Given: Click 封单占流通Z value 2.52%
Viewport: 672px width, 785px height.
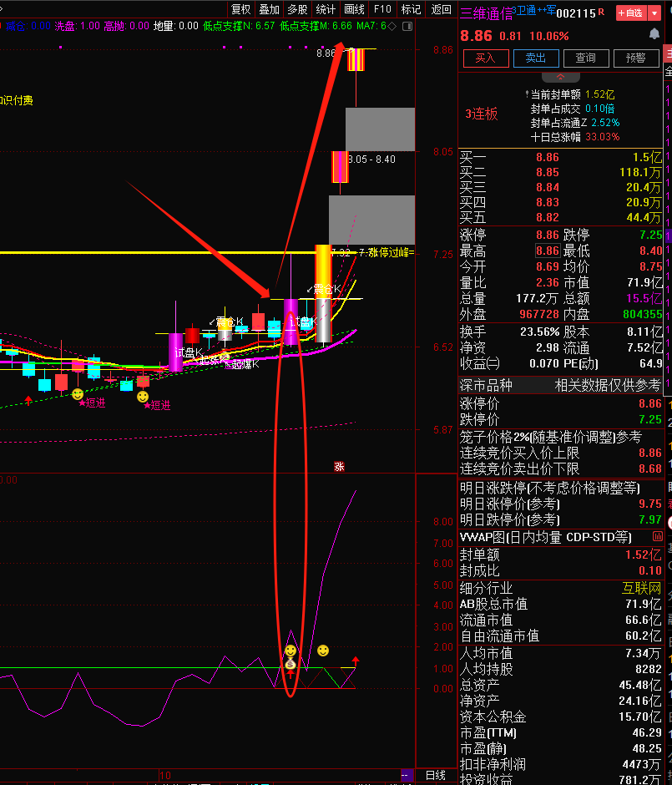Looking at the screenshot, I should [605, 123].
